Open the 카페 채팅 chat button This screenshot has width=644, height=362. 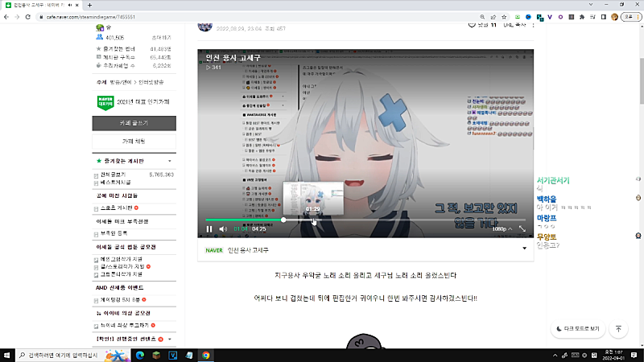click(x=134, y=142)
